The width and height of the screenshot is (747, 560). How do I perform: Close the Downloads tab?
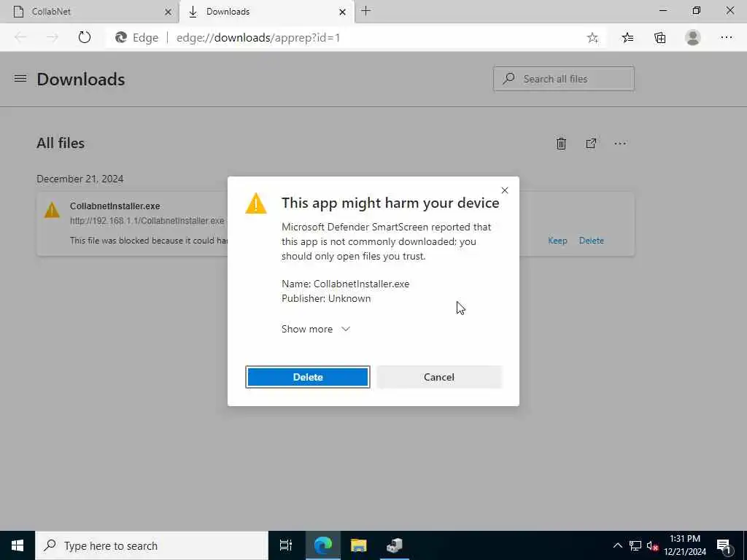point(342,12)
